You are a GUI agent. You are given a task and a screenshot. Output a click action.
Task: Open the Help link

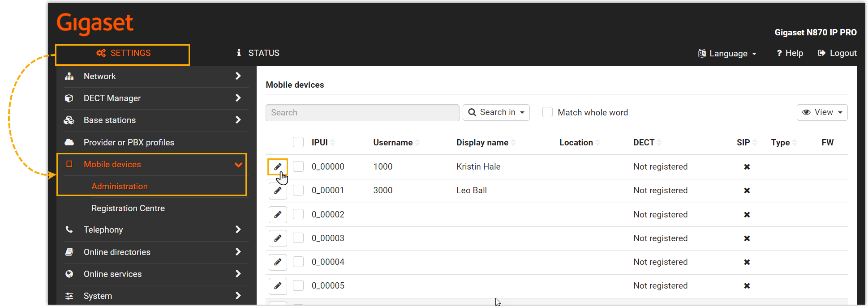pyautogui.click(x=790, y=53)
